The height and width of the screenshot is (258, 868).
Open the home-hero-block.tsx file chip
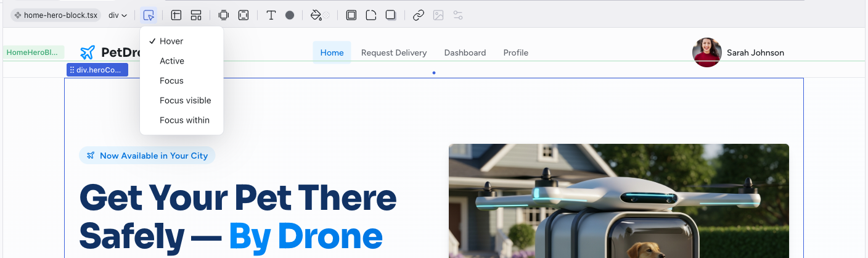pos(56,15)
